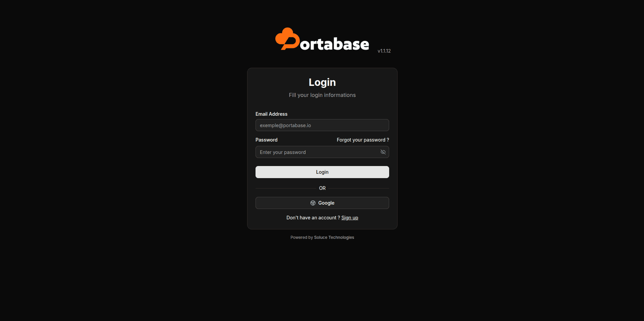The image size is (644, 321).
Task: Click the Google icon inside the Google button
Action: [313, 203]
